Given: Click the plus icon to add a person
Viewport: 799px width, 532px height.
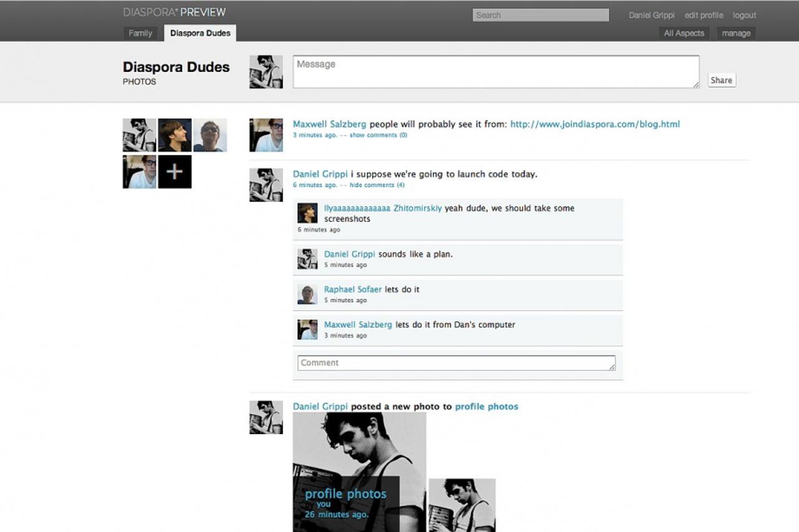Looking at the screenshot, I should click(175, 172).
